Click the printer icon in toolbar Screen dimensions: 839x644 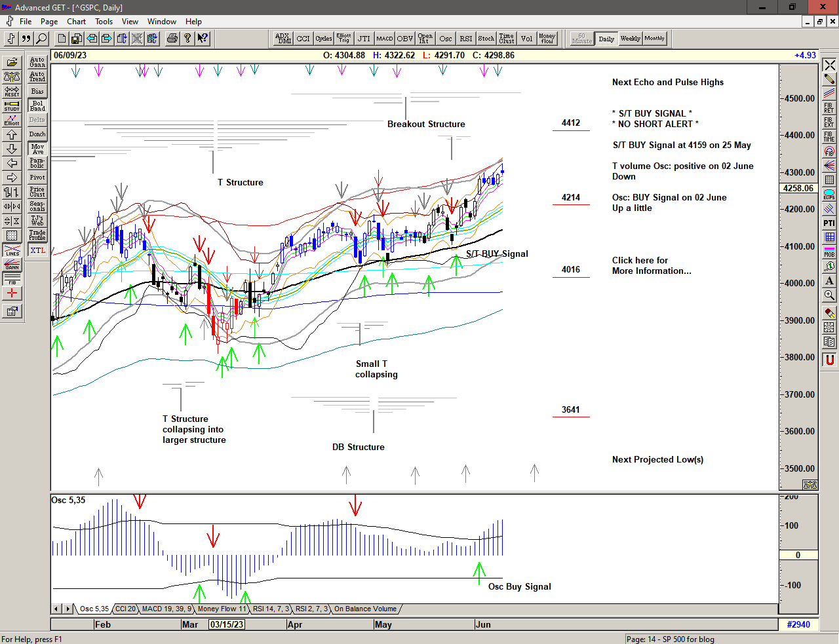[172, 39]
